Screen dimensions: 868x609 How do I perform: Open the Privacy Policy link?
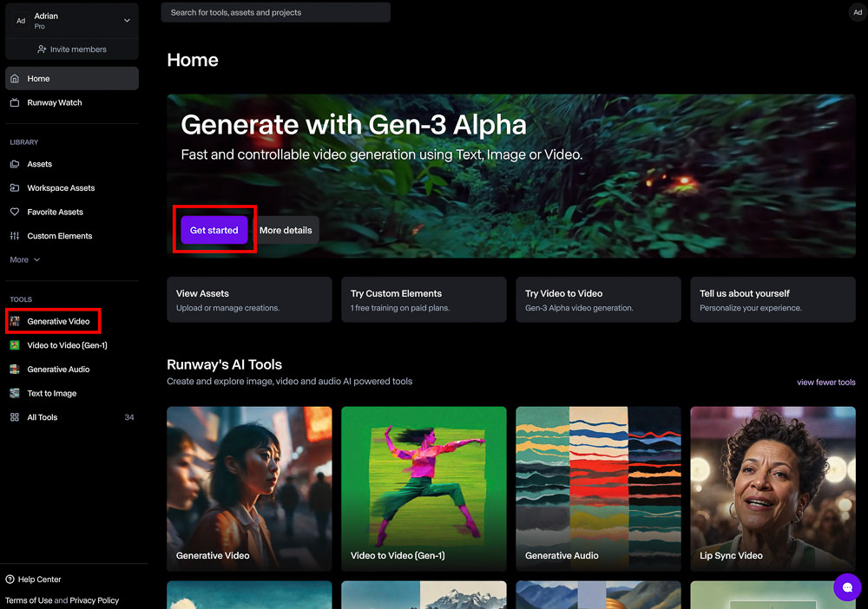click(94, 600)
